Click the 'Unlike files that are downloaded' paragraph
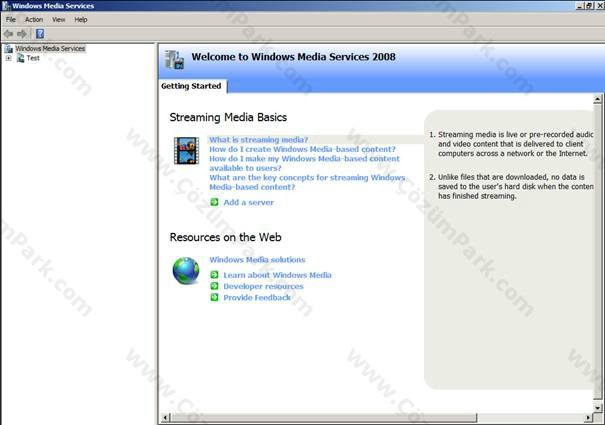 coord(512,186)
